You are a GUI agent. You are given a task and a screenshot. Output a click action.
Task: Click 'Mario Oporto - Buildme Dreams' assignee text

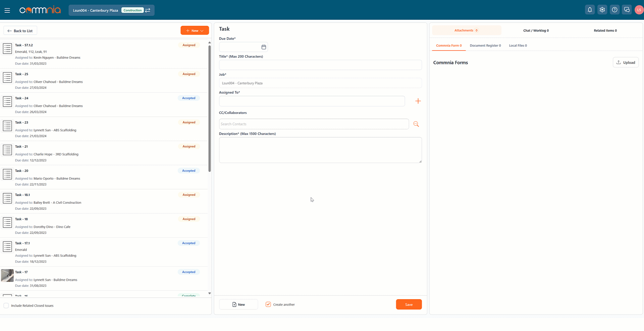tap(57, 179)
